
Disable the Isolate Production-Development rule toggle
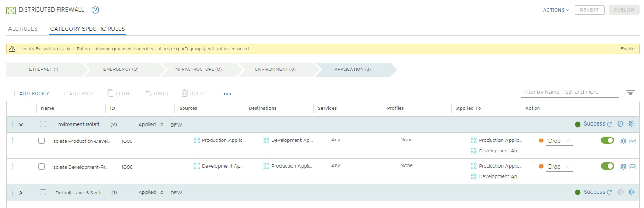point(607,141)
